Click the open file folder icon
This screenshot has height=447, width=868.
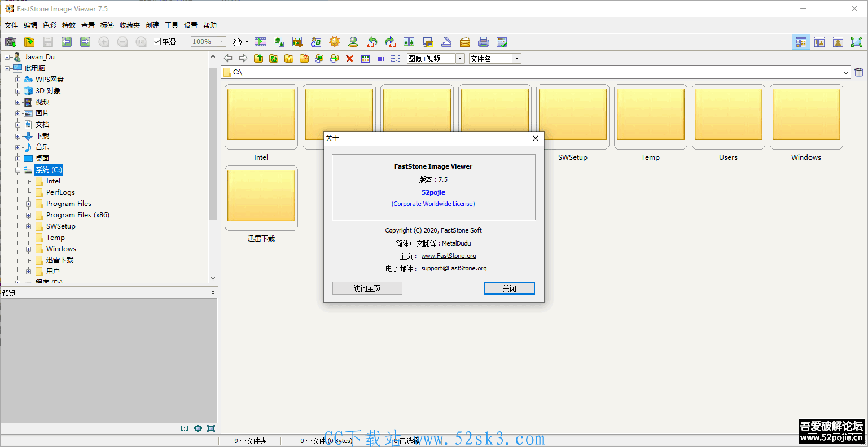point(29,42)
